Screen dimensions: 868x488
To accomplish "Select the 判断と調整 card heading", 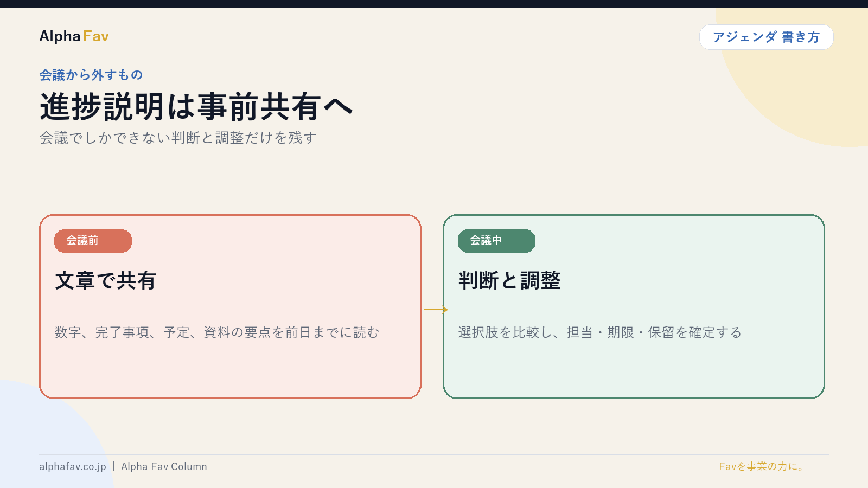I will (509, 280).
